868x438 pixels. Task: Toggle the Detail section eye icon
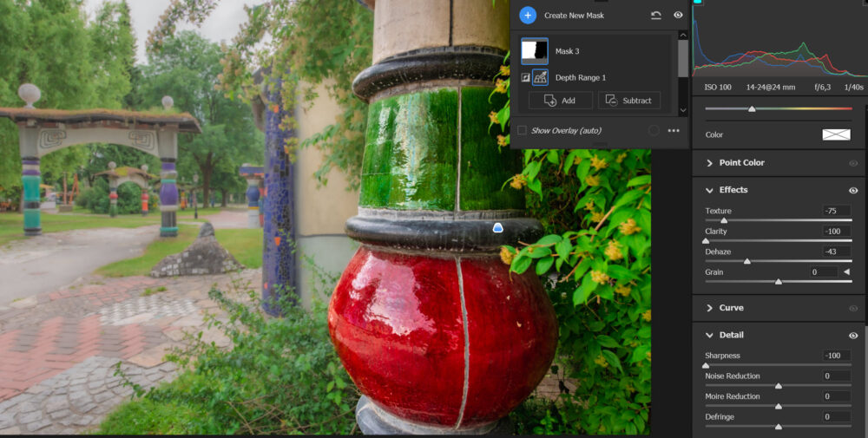coord(853,336)
